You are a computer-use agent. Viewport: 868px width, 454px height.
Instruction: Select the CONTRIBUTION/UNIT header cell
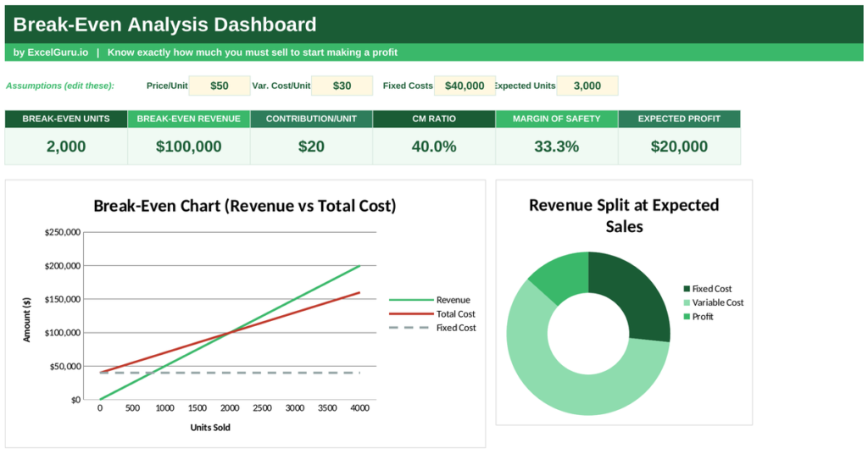(312, 119)
